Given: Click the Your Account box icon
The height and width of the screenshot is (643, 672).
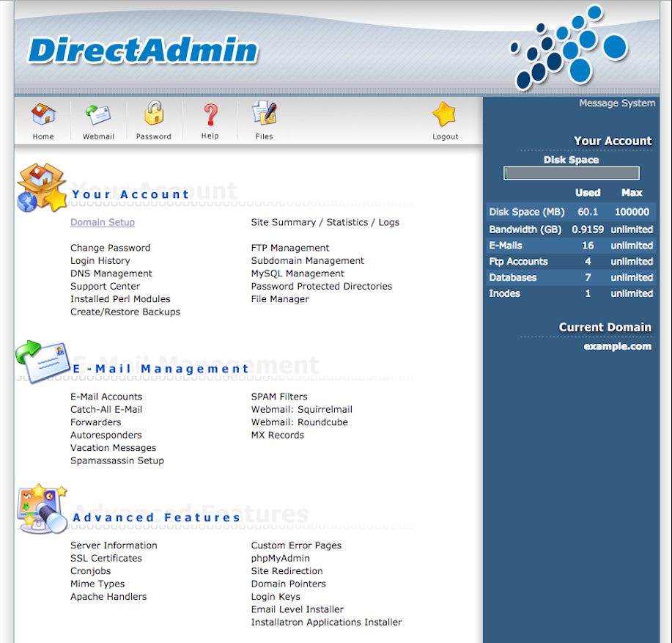Looking at the screenshot, I should point(42,187).
